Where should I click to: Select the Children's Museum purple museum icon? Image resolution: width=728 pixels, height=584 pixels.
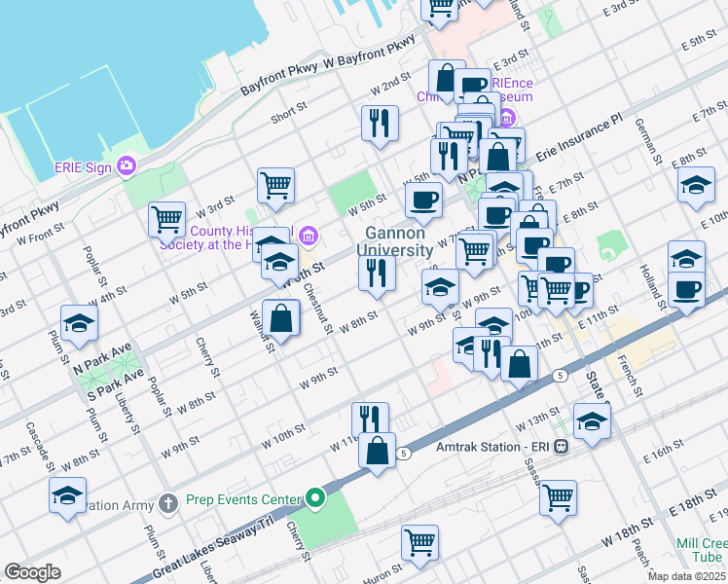pyautogui.click(x=507, y=118)
